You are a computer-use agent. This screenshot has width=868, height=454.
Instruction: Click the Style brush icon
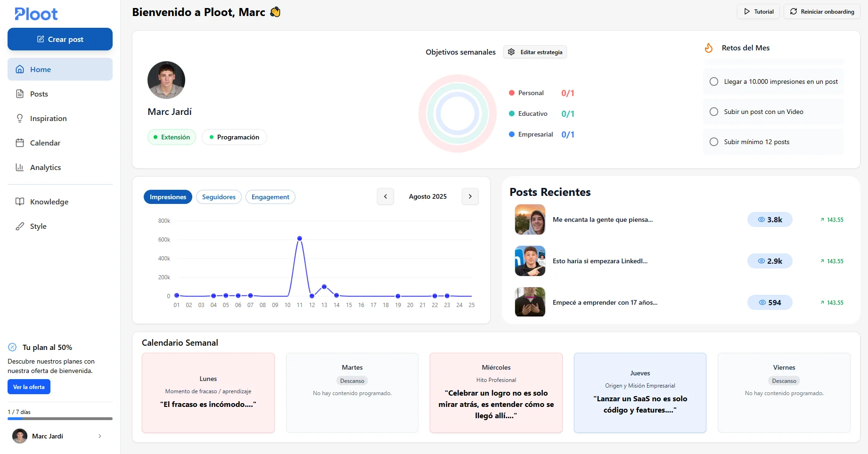click(x=20, y=226)
